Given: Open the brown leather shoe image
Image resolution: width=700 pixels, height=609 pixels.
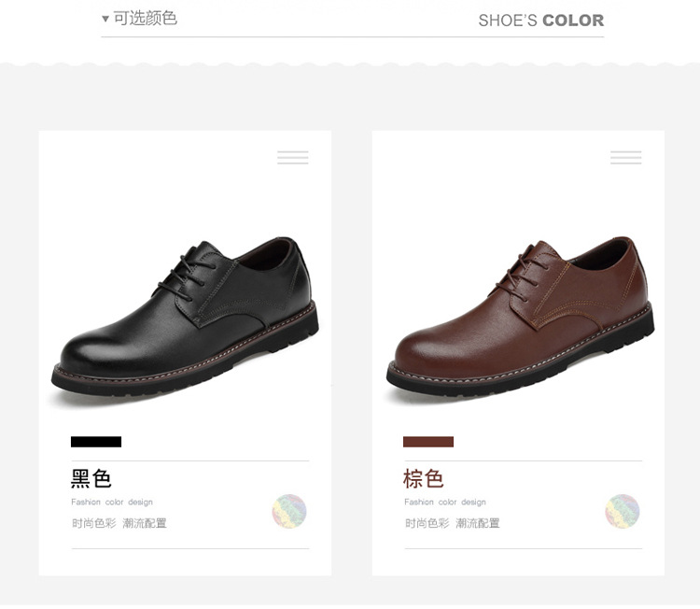Looking at the screenshot, I should tap(520, 316).
